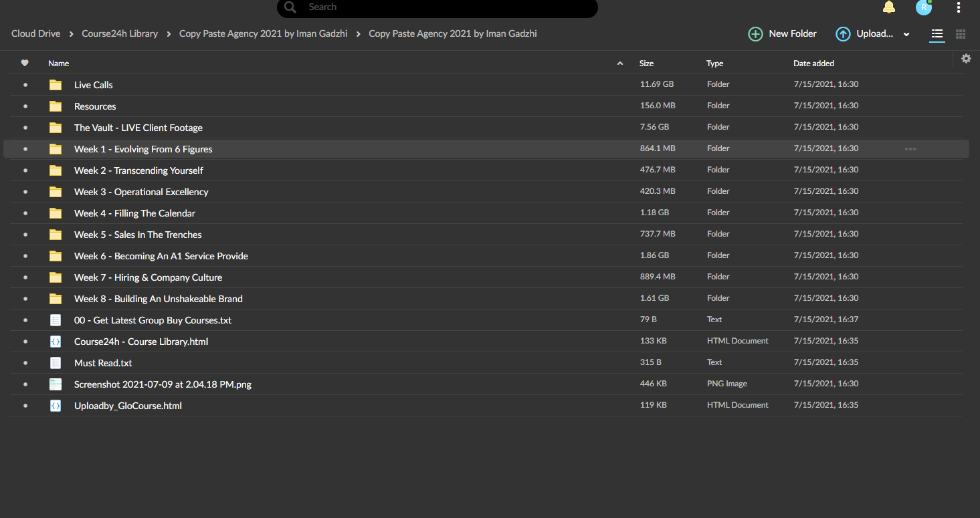
Task: Navigate to Course24h Library breadcrumb
Action: click(120, 33)
